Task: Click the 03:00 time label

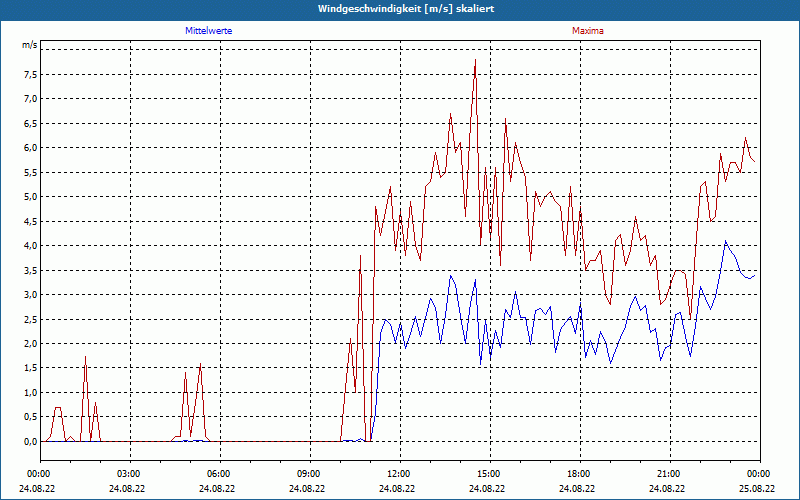Action: [128, 474]
